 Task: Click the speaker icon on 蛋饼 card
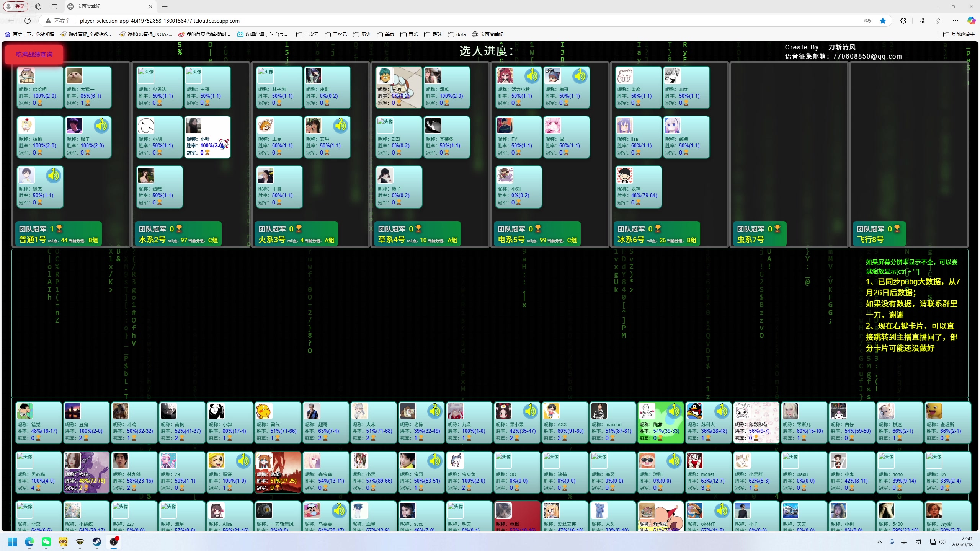(x=243, y=461)
